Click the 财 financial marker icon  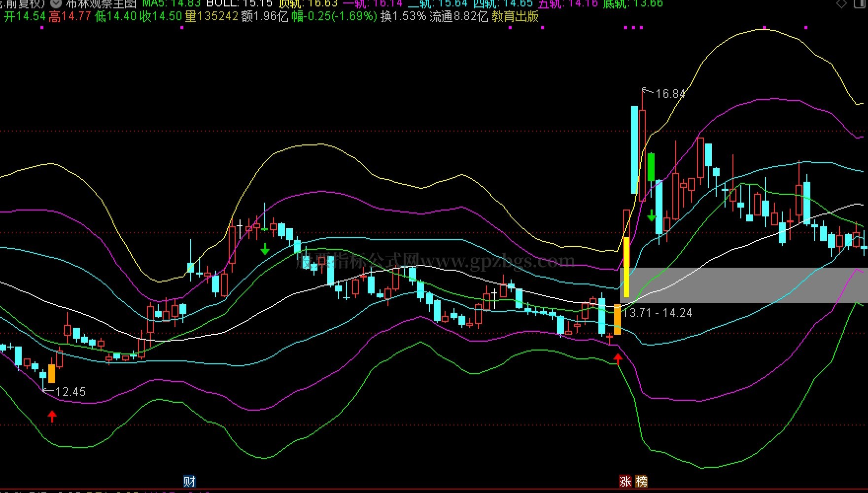189,481
